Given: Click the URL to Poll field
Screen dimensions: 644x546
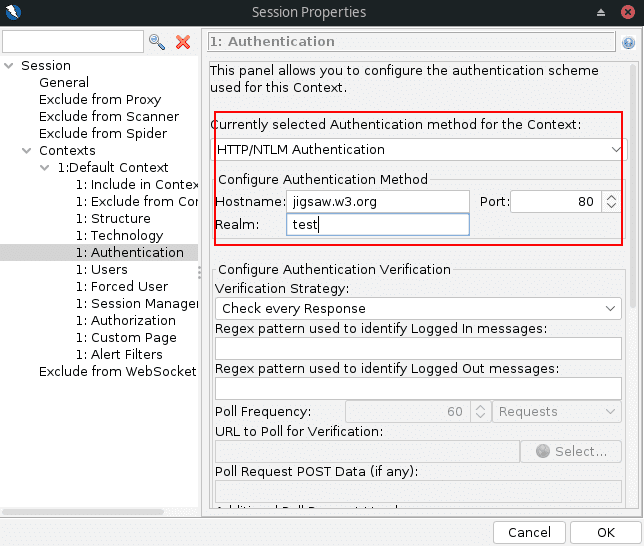Looking at the screenshot, I should (x=367, y=452).
